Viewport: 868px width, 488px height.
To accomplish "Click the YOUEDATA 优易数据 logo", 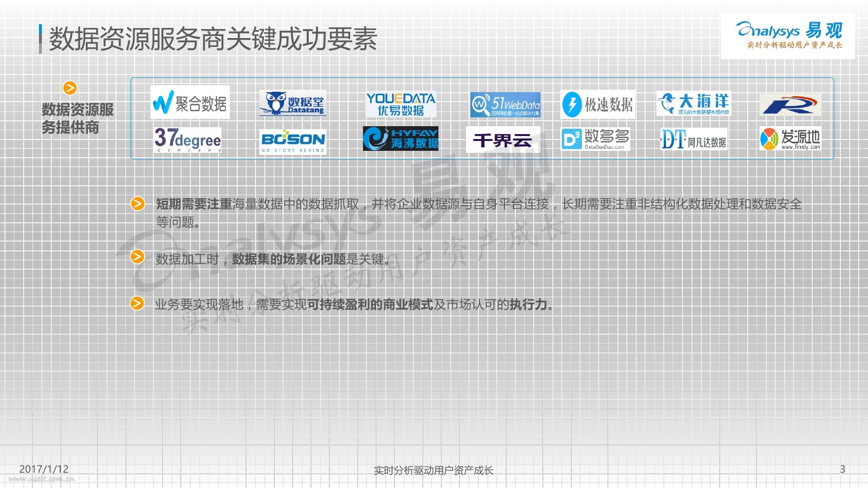I will coord(401,105).
